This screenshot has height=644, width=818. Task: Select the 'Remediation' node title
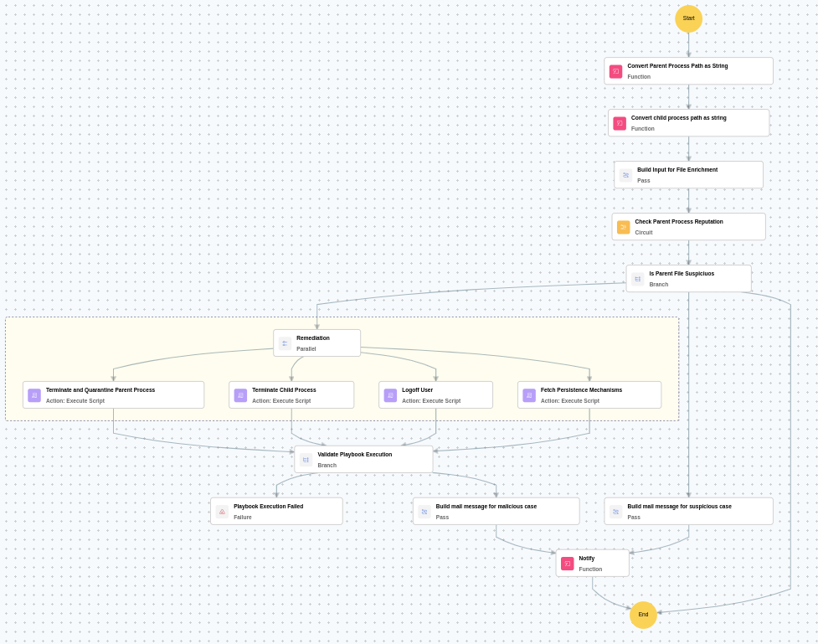click(313, 338)
